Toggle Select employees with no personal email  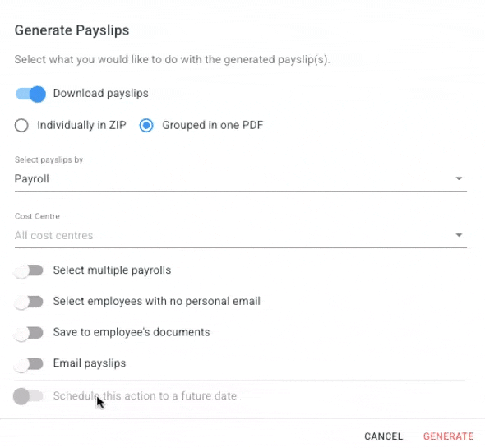pyautogui.click(x=29, y=302)
